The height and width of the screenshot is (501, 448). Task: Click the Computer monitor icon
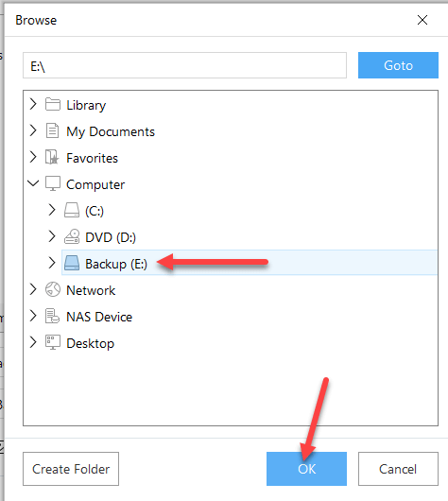(53, 183)
